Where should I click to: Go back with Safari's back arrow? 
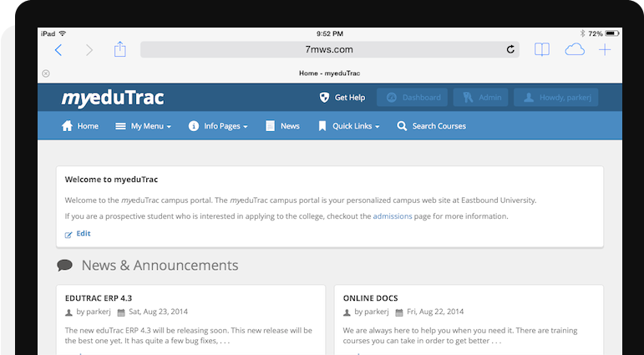58,50
